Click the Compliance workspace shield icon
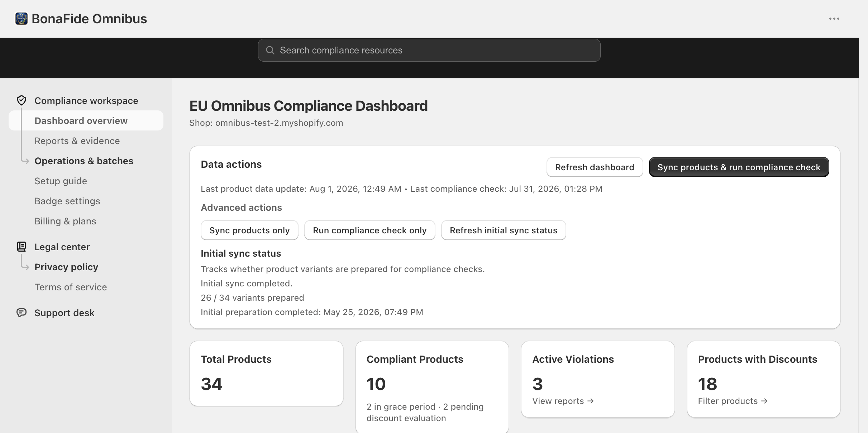This screenshot has height=433, width=868. pos(22,100)
